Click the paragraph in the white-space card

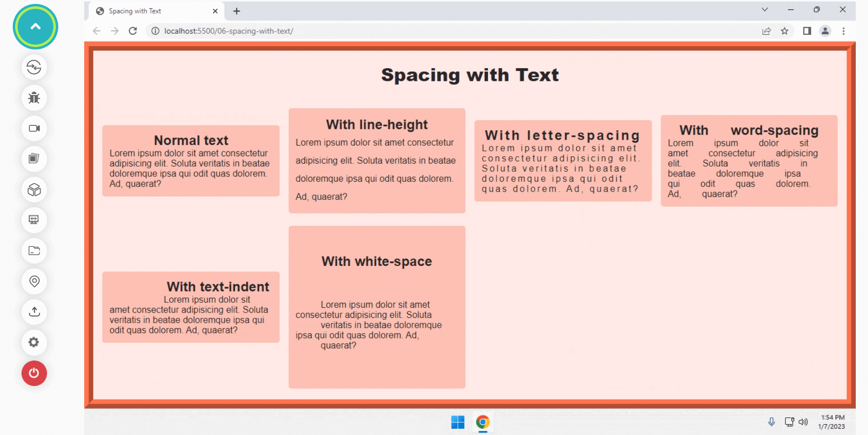coord(369,325)
